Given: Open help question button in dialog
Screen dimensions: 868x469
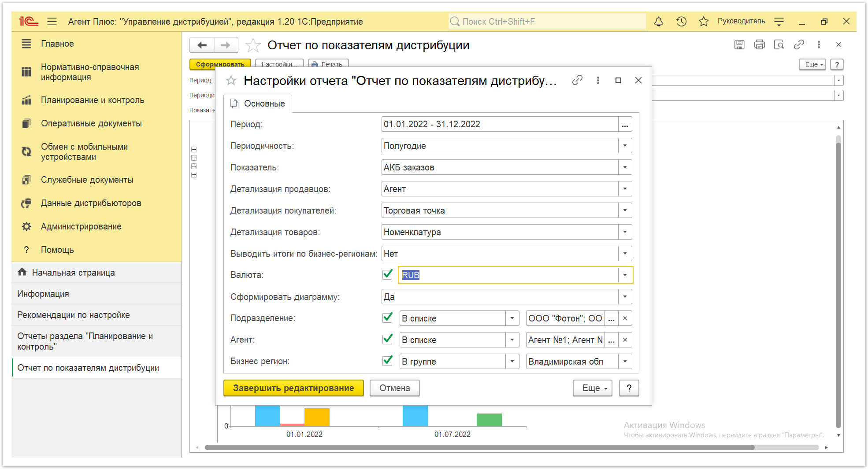Looking at the screenshot, I should [x=629, y=388].
